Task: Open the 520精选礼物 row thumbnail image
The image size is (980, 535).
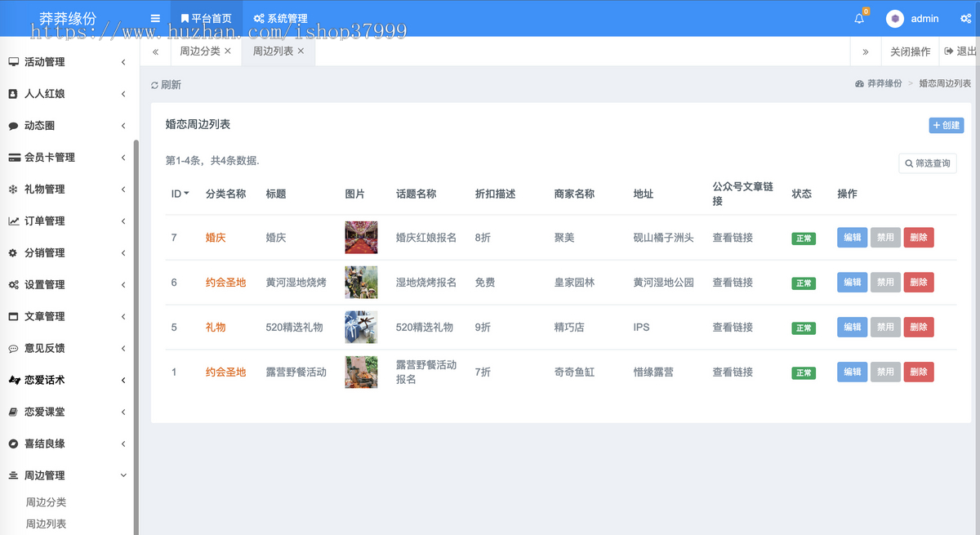Action: (x=361, y=328)
